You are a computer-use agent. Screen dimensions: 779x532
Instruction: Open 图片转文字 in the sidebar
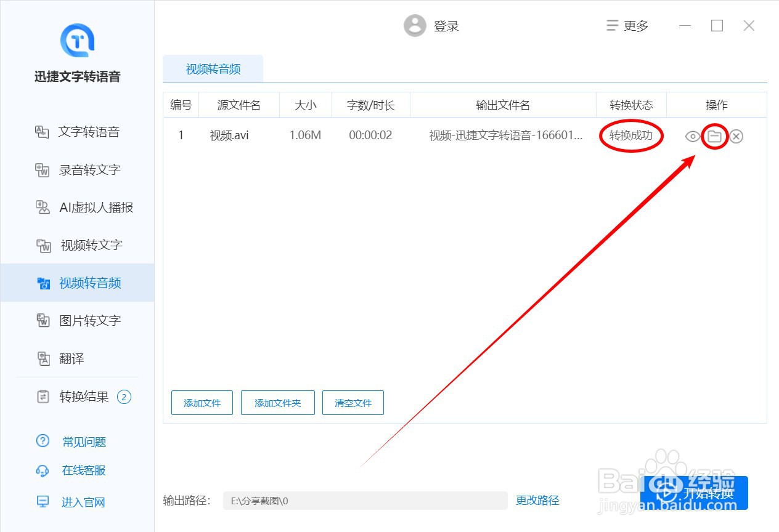coord(77,320)
